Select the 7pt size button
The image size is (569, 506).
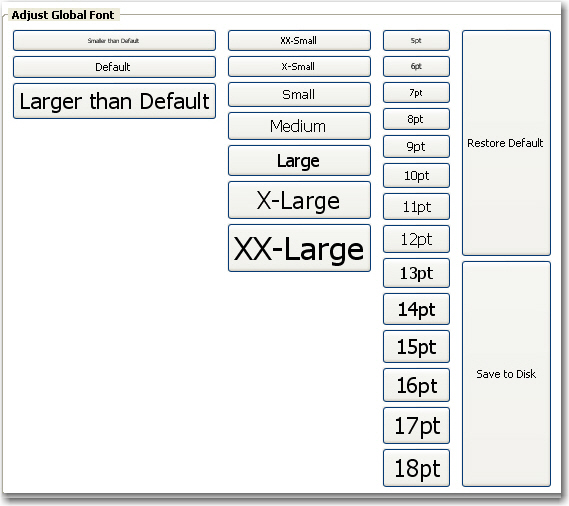(x=416, y=93)
